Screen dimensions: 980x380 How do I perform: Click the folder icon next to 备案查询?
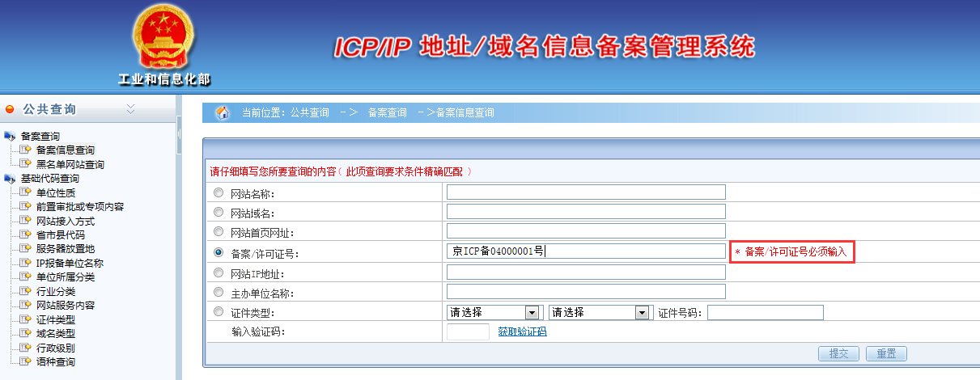pos(10,136)
